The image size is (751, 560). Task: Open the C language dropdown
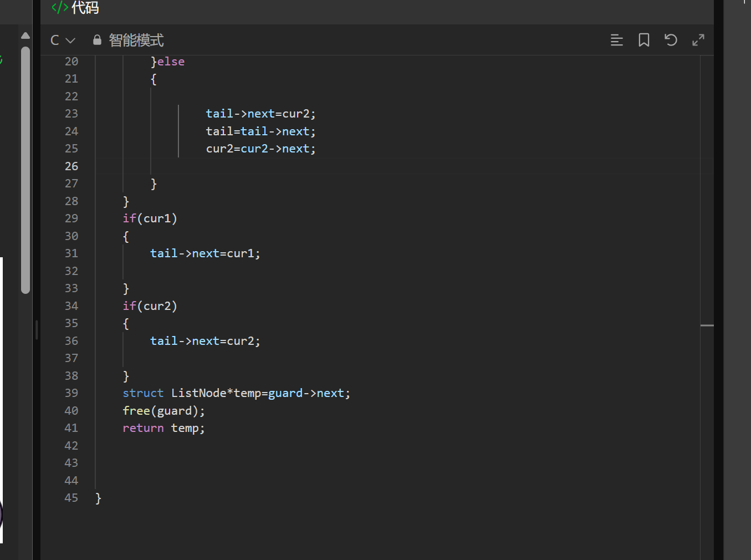(63, 40)
